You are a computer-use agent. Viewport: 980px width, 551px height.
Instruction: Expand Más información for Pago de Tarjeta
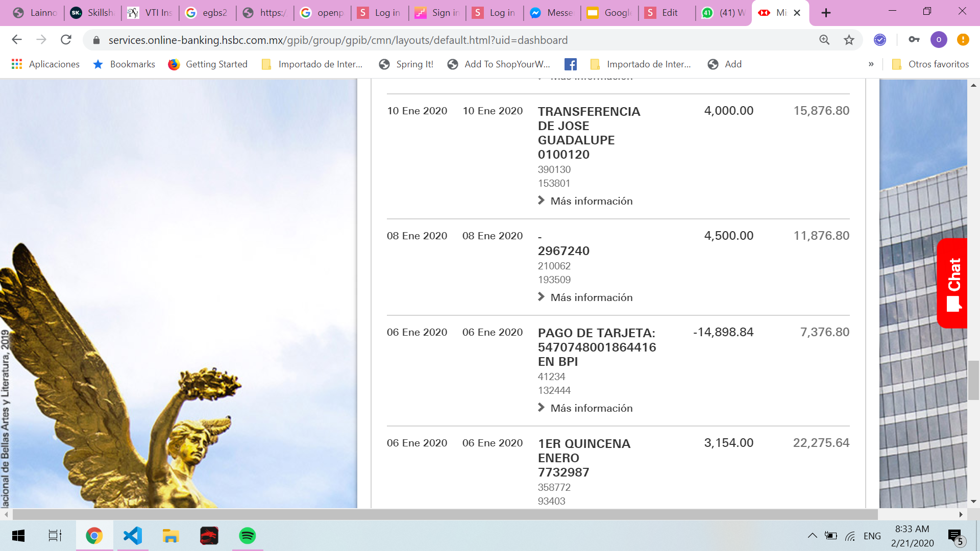(x=591, y=408)
